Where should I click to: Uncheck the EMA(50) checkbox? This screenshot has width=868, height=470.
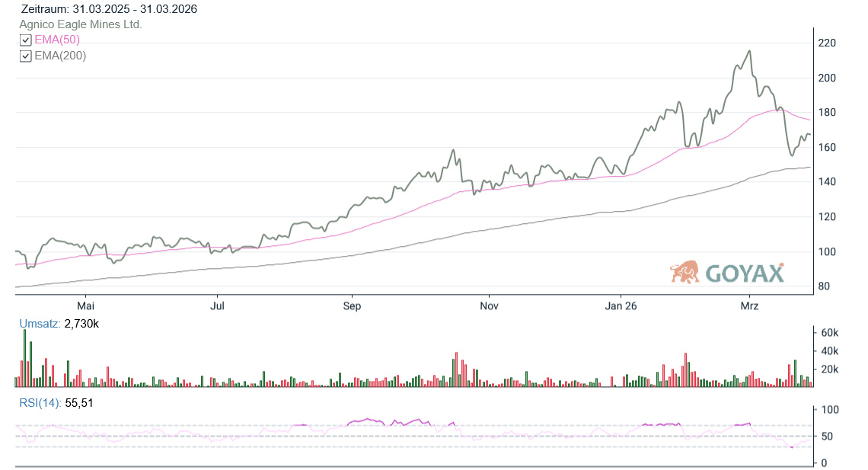point(25,40)
